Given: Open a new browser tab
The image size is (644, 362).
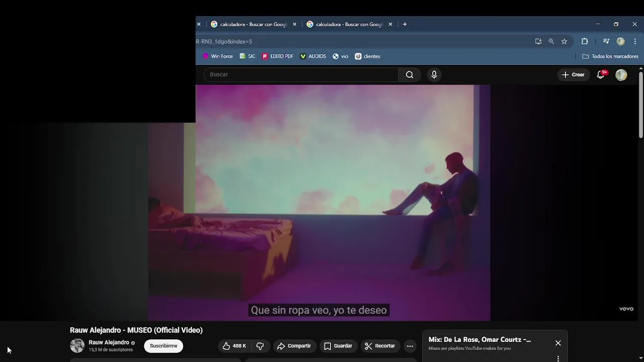Looking at the screenshot, I should (x=405, y=24).
